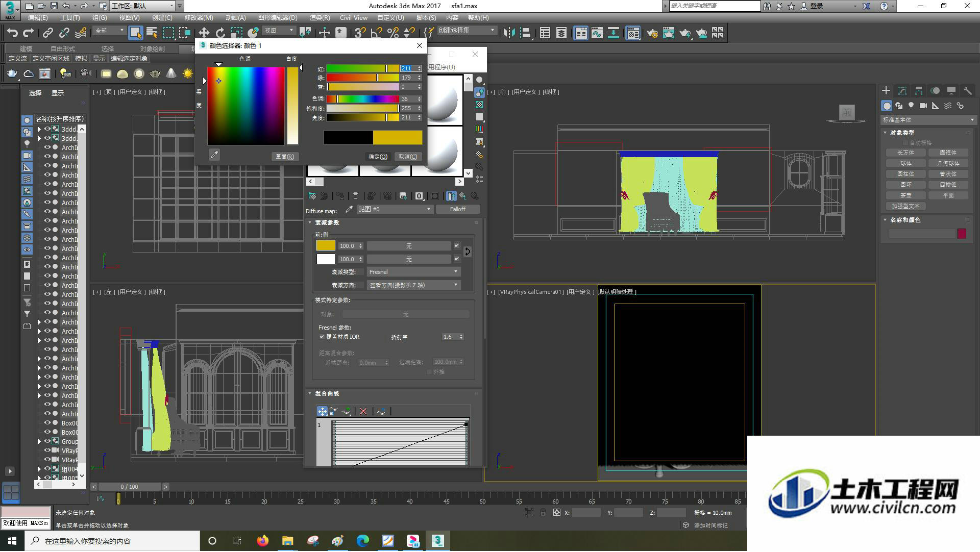Open 标准基本体 category dropdown
The width and height of the screenshot is (980, 552).
click(x=928, y=120)
